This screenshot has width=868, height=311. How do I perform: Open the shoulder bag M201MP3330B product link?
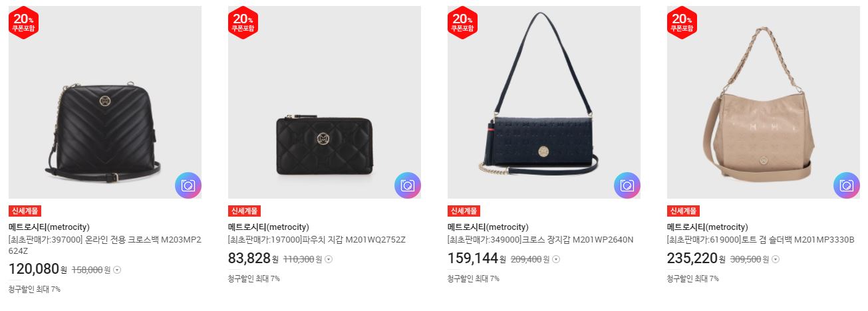[x=760, y=239]
